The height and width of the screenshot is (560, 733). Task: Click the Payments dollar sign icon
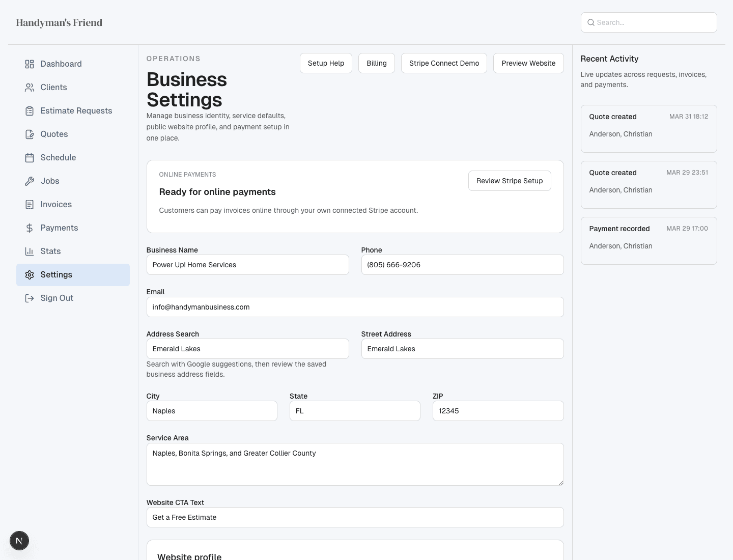30,228
